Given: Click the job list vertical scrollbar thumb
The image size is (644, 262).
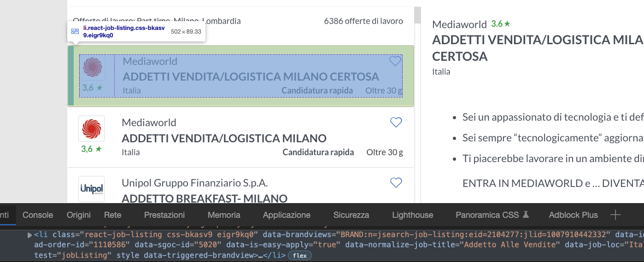Looking at the screenshot, I should (x=418, y=15).
